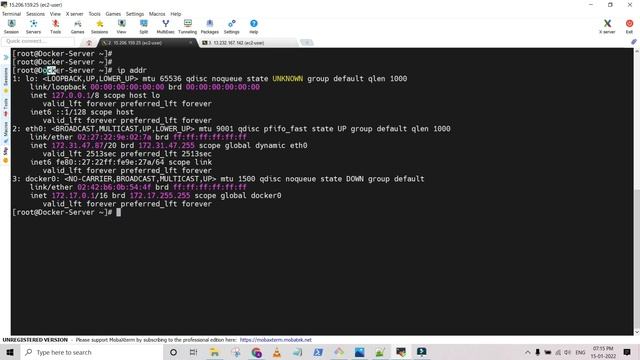This screenshot has height=360, width=640.
Task: Open the Packages manager
Action: (209, 27)
